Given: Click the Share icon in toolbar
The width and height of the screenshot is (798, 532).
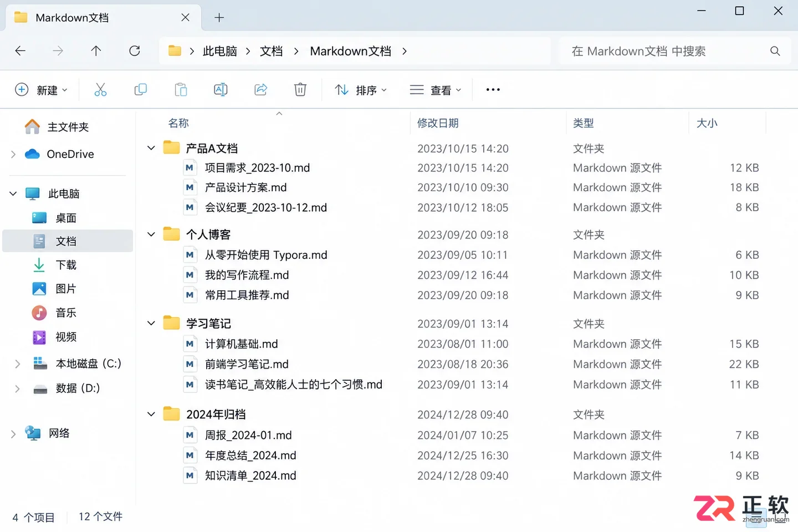Looking at the screenshot, I should click(260, 90).
